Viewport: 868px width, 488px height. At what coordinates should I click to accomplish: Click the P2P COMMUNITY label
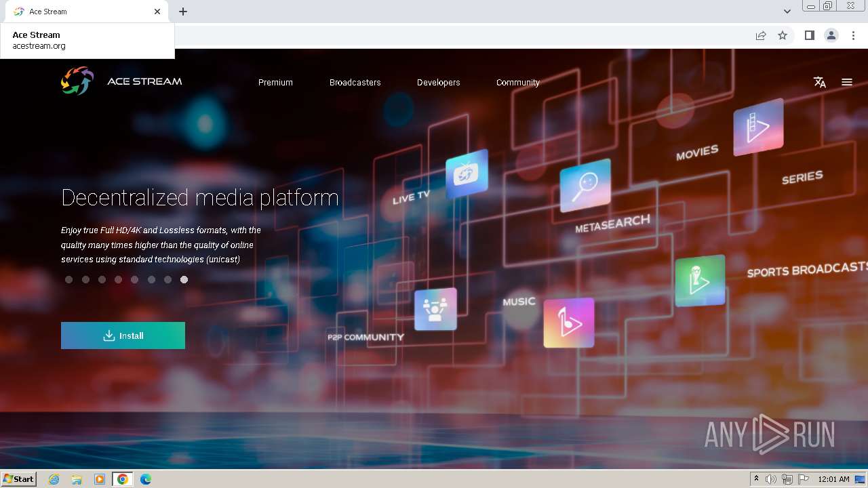[x=366, y=337]
